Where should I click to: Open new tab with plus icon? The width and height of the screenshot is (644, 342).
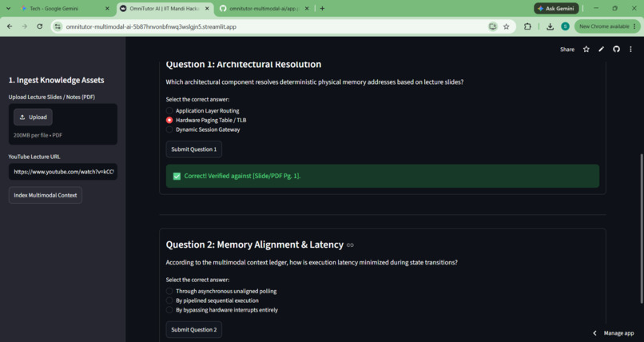pyautogui.click(x=323, y=8)
